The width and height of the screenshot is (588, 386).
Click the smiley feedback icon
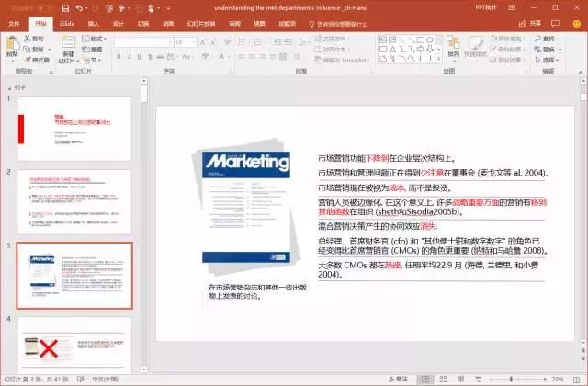(x=577, y=24)
